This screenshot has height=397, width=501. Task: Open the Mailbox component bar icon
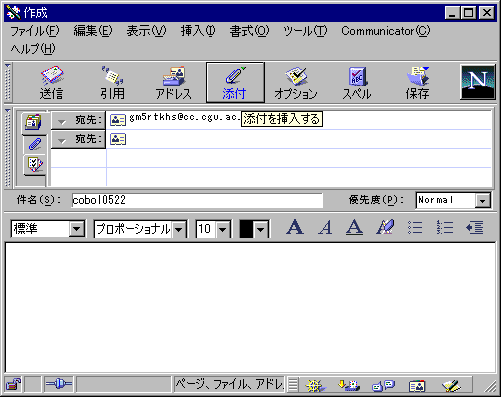click(349, 385)
